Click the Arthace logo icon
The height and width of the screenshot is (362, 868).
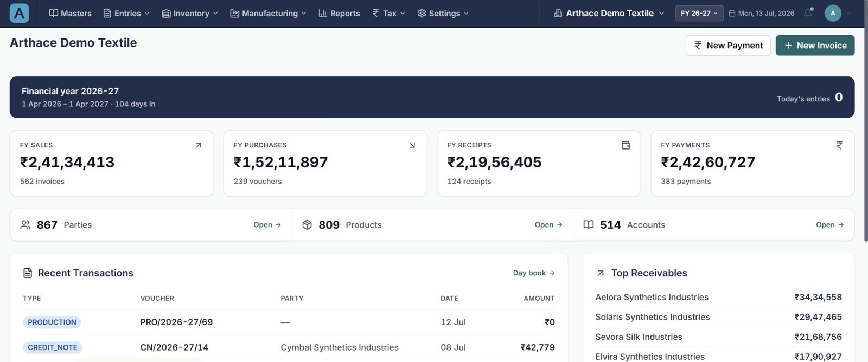click(19, 13)
